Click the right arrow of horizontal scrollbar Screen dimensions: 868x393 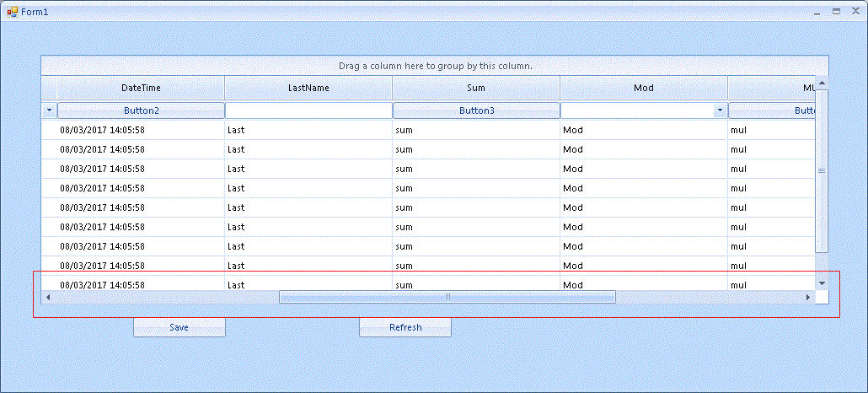(808, 297)
